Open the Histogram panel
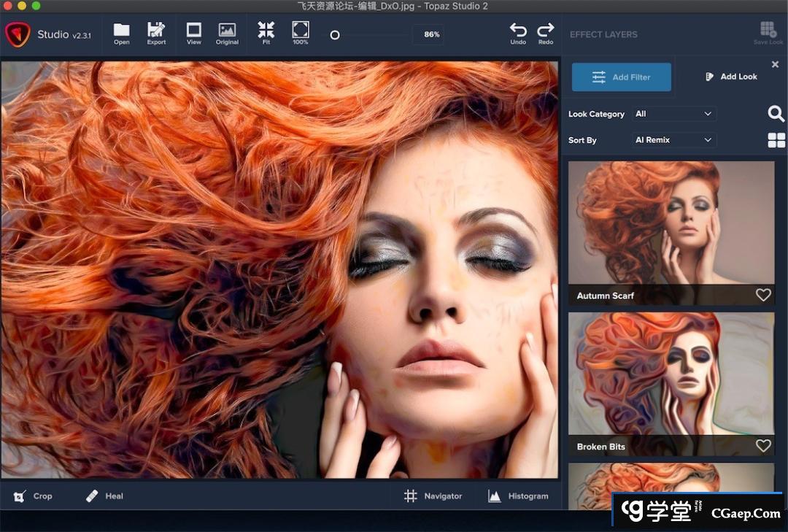Image resolution: width=788 pixels, height=532 pixels. (x=518, y=496)
